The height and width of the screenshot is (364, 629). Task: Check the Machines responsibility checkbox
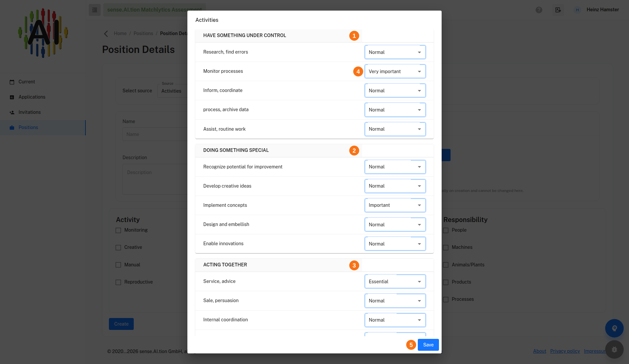point(446,248)
